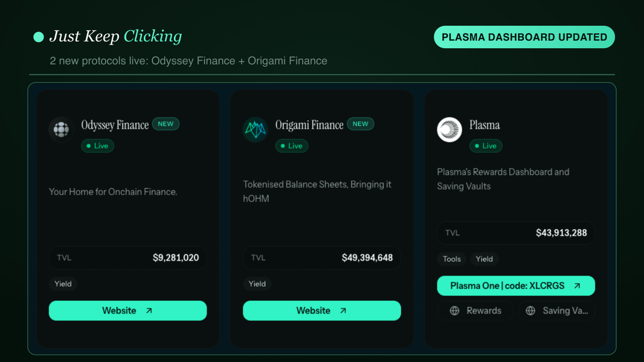Open the Origami Finance Website button
Screen dimensions: 644x362
[322, 311]
